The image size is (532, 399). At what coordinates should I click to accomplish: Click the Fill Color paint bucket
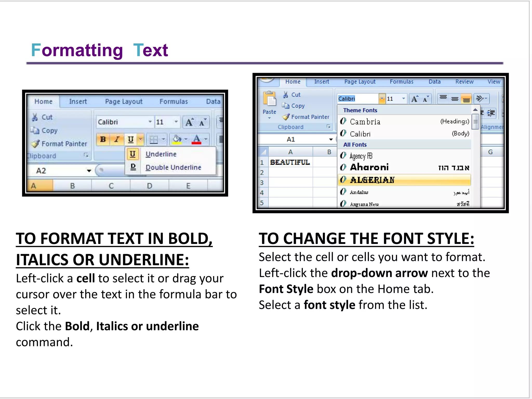(x=177, y=139)
